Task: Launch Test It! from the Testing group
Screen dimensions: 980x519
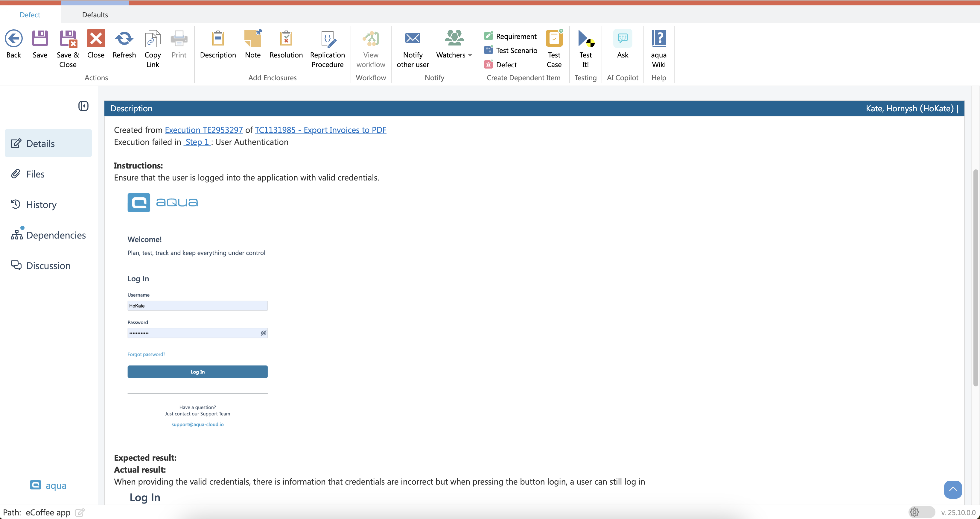Action: tap(585, 39)
